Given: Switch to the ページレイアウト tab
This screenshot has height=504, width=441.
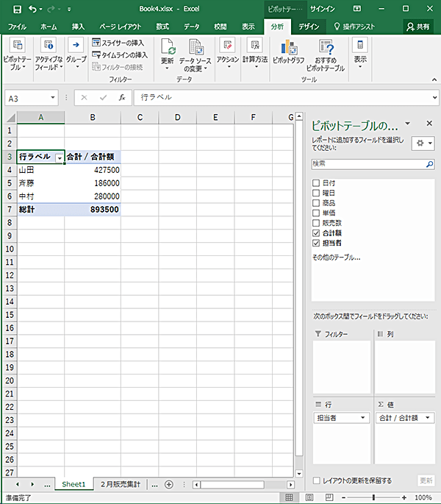Looking at the screenshot, I should tap(120, 26).
